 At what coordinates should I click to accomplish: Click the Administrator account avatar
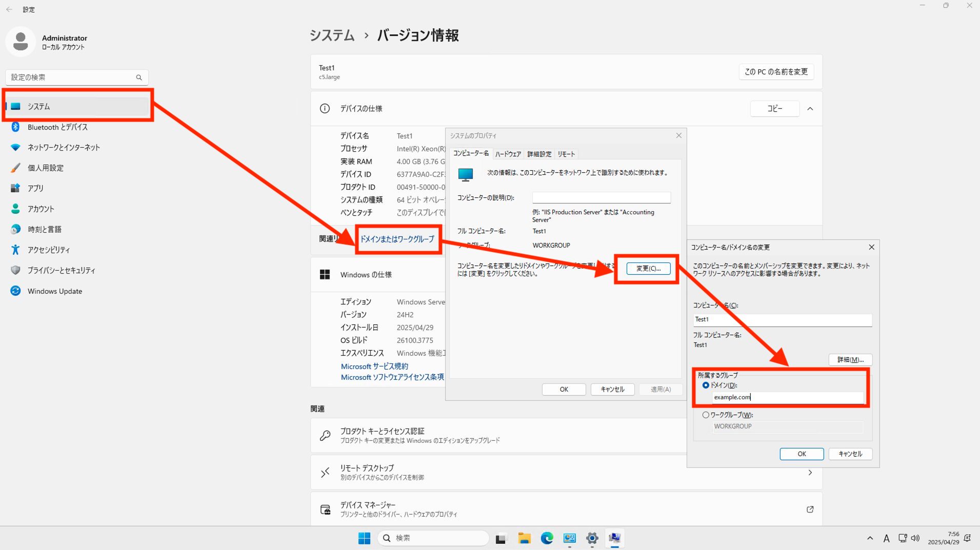tap(21, 42)
